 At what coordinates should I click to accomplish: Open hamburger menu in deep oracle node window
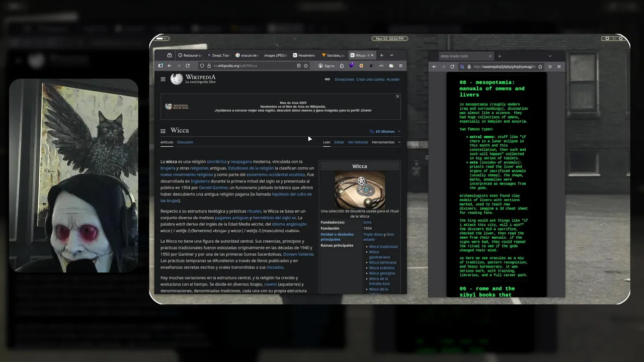(558, 66)
